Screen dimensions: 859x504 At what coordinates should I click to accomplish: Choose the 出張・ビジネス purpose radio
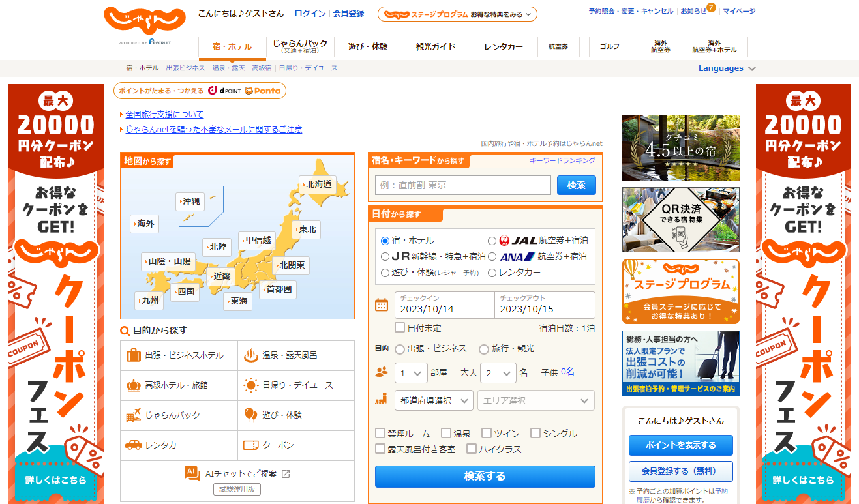(400, 349)
